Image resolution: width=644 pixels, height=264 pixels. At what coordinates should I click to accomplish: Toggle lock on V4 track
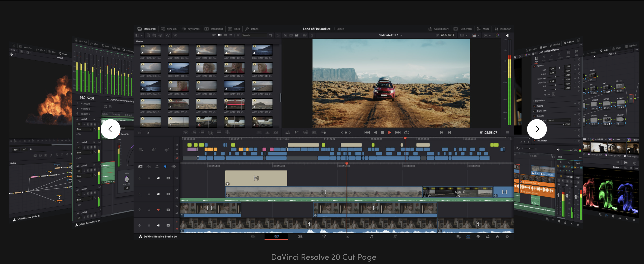149,178
